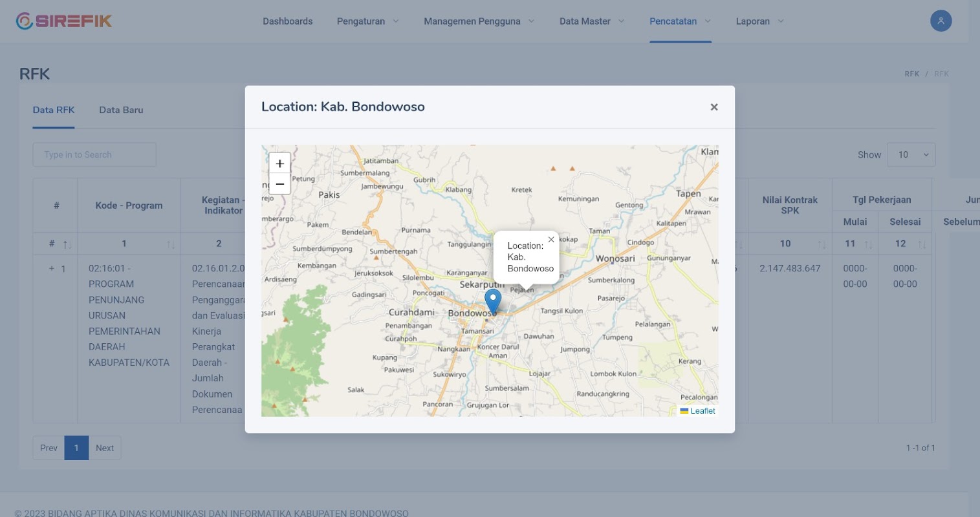The image size is (980, 517).
Task: Click the blue map marker pin
Action: [x=493, y=302]
